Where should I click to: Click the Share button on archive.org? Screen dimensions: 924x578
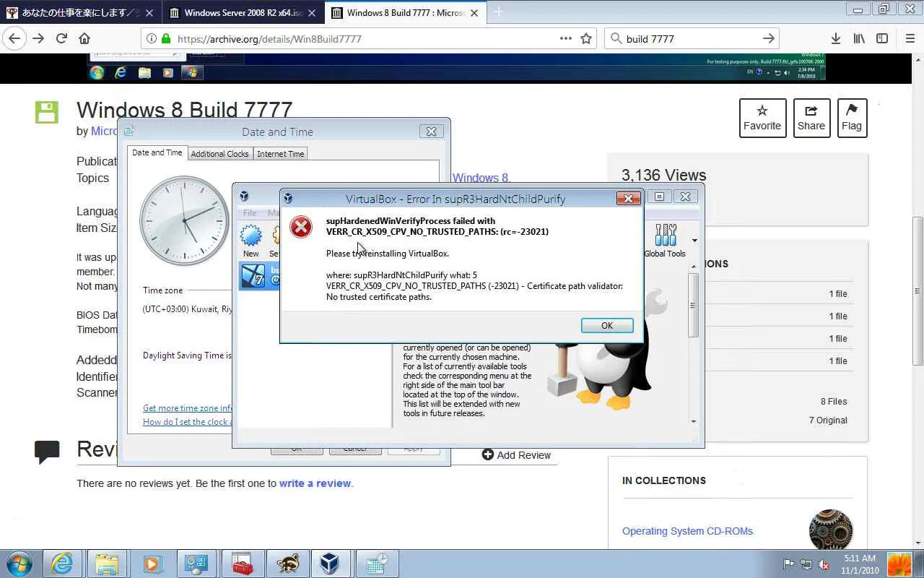tap(811, 118)
